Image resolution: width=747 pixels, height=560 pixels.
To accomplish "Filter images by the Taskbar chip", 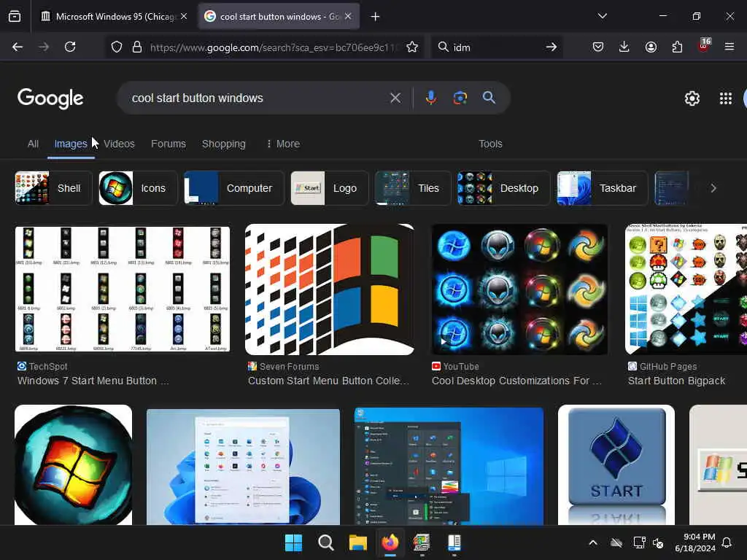I will click(602, 188).
